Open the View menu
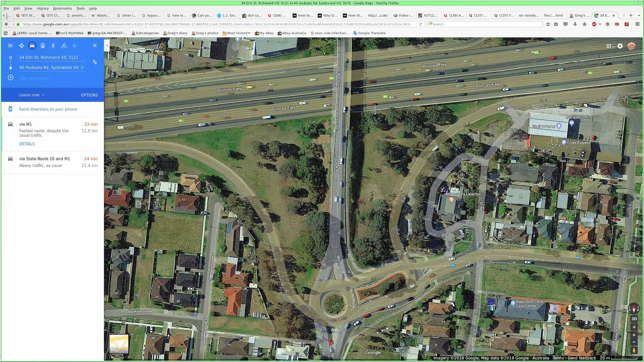The image size is (644, 362). click(x=28, y=8)
